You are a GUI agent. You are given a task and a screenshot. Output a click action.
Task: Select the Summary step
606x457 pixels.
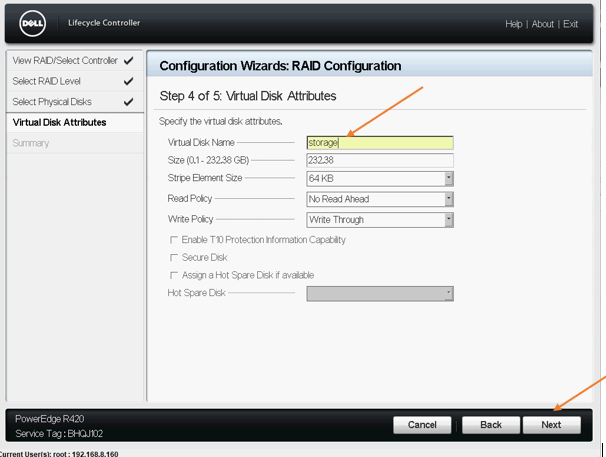point(75,143)
